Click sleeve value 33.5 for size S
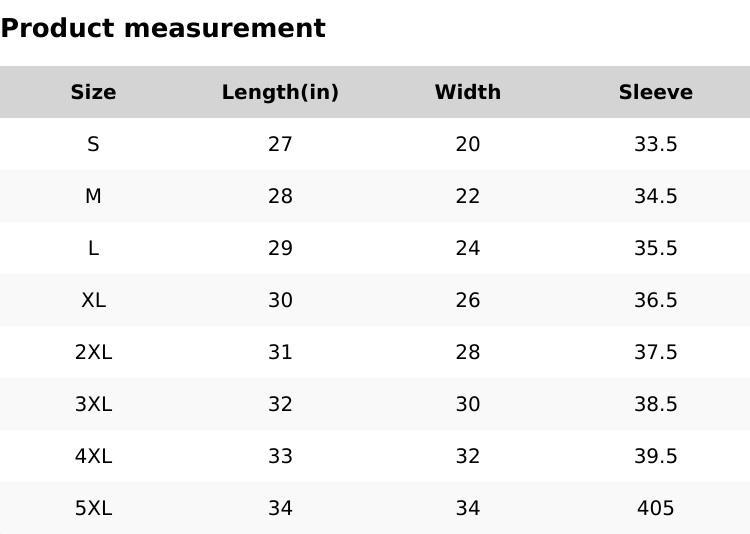The width and height of the screenshot is (750, 534). tap(655, 144)
